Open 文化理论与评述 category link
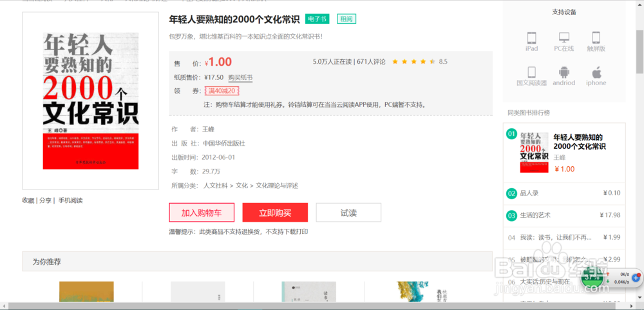The height and width of the screenshot is (310, 644). 277,186
